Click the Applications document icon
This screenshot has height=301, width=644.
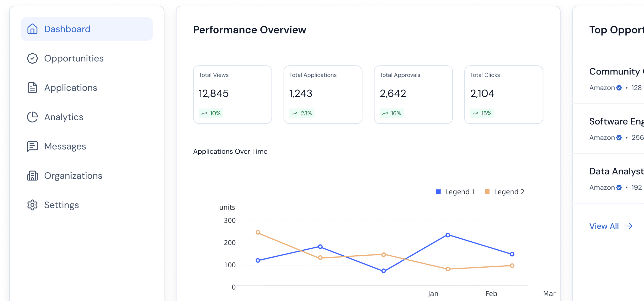pos(32,88)
